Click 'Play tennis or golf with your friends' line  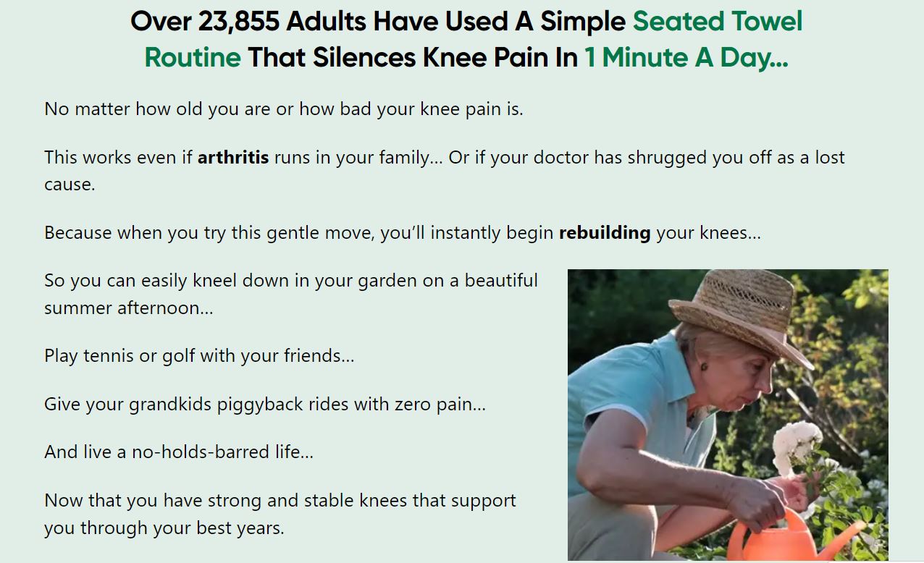[199, 355]
